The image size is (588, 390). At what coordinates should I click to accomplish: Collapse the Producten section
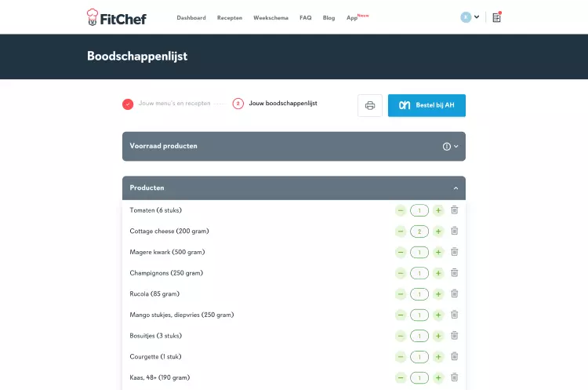pos(456,188)
